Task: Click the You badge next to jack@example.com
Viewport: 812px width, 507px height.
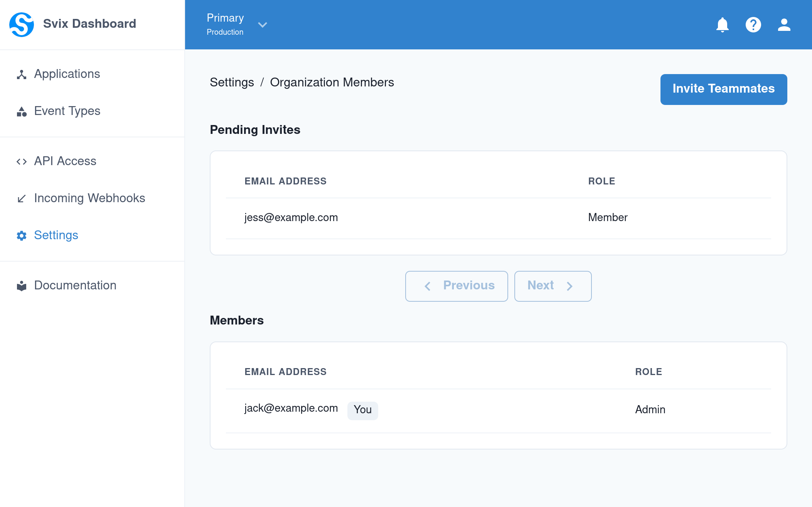Action: (362, 410)
